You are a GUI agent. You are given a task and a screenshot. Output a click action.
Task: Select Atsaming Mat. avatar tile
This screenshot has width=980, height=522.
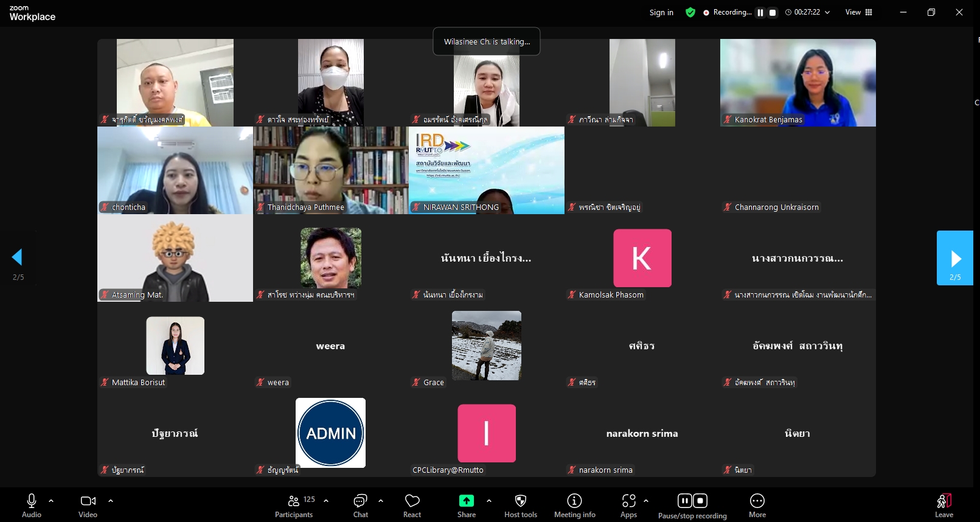tap(175, 258)
